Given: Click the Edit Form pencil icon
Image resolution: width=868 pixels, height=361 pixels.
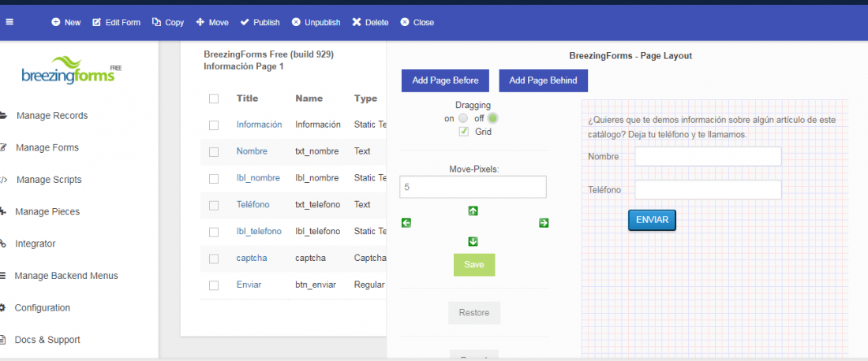Looking at the screenshot, I should [96, 23].
